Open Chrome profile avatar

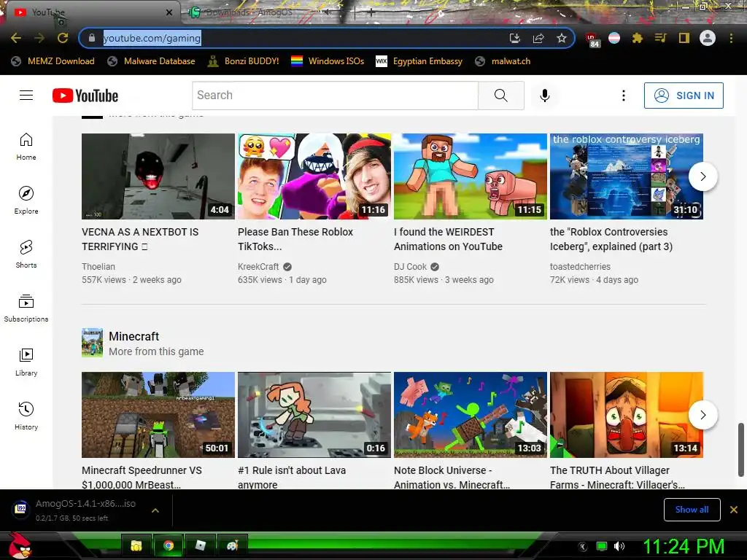coord(708,38)
